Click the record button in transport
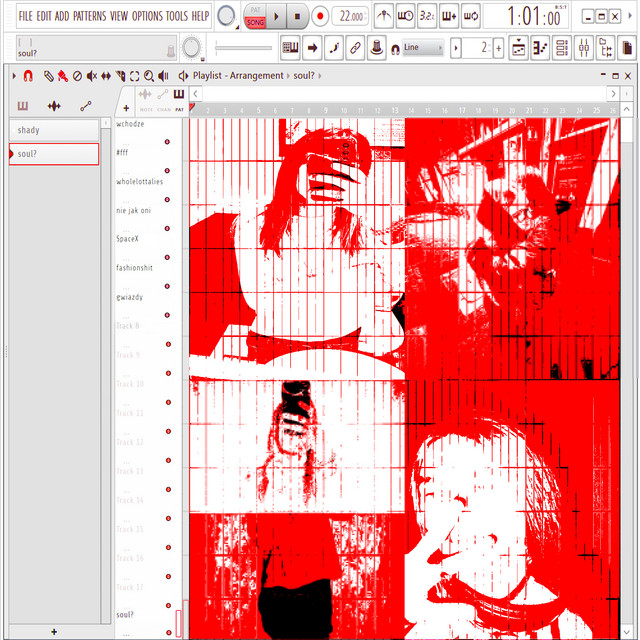This screenshot has height=640, width=640. pyautogui.click(x=320, y=16)
